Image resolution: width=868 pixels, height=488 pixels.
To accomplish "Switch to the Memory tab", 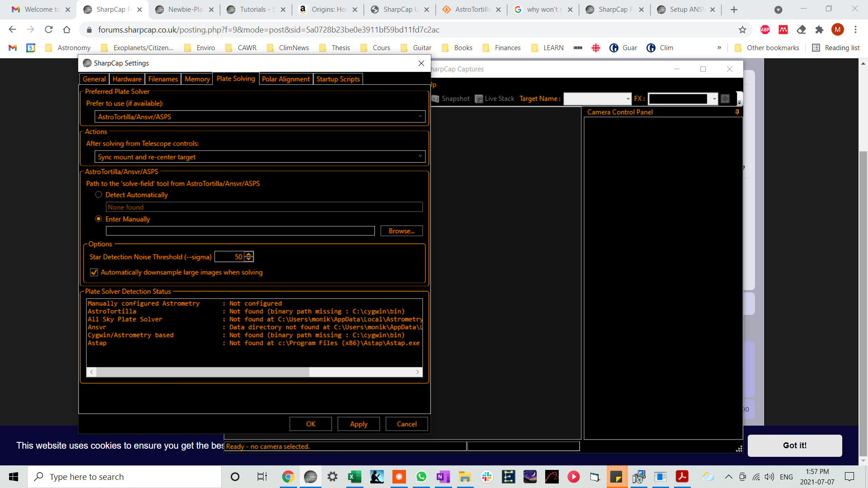I will click(x=197, y=79).
